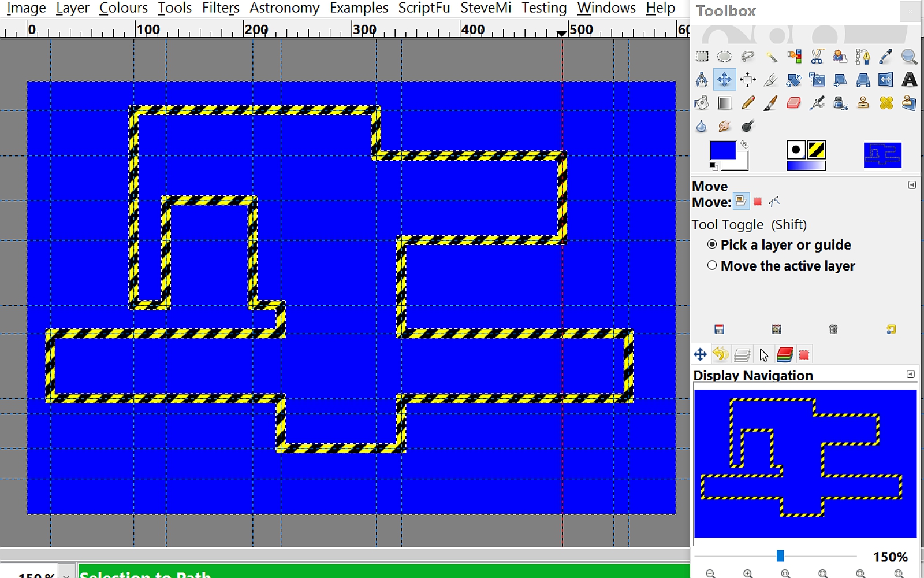
Task: Select the Clone stamp tool
Action: pyautogui.click(x=863, y=103)
